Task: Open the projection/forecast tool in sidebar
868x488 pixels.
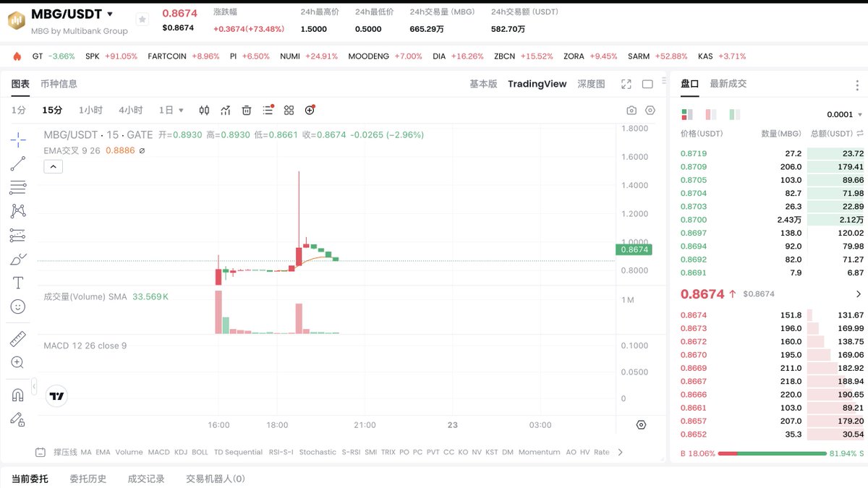Action: tap(18, 235)
